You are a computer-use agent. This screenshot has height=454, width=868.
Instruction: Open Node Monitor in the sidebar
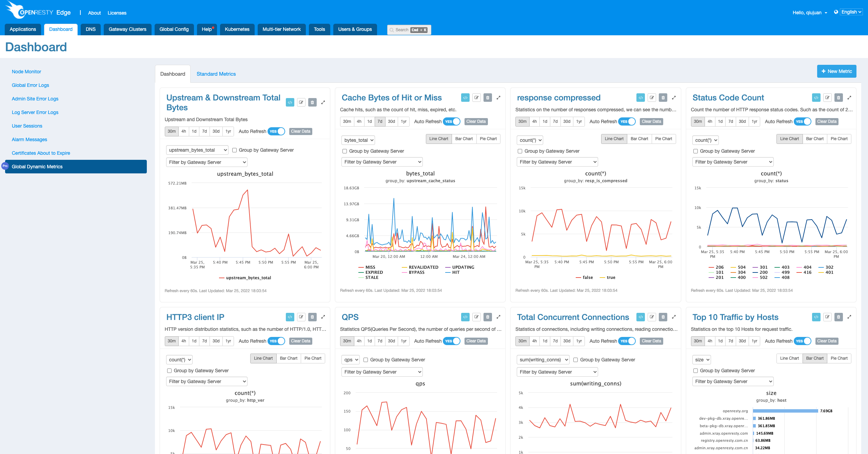26,72
